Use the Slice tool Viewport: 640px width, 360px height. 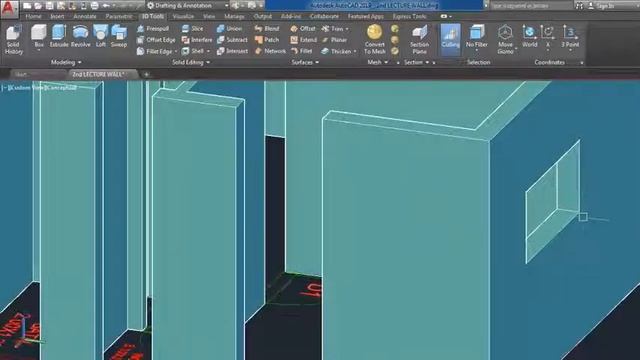coord(192,29)
